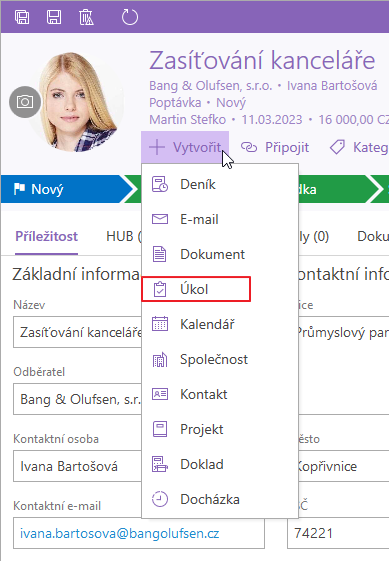Viewport: 389px width, 561px height.
Task: Click the Název input field
Action: [77, 332]
